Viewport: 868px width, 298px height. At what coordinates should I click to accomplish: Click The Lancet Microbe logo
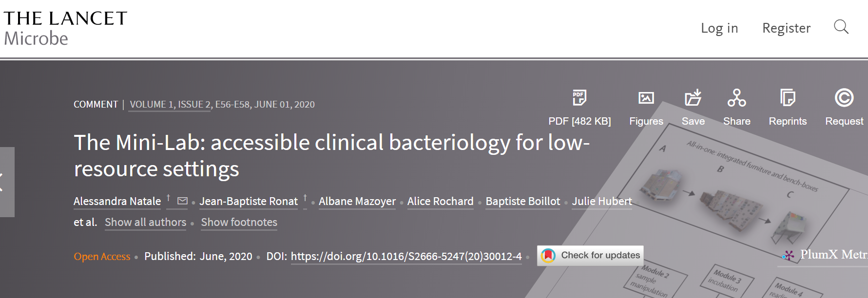point(65,28)
